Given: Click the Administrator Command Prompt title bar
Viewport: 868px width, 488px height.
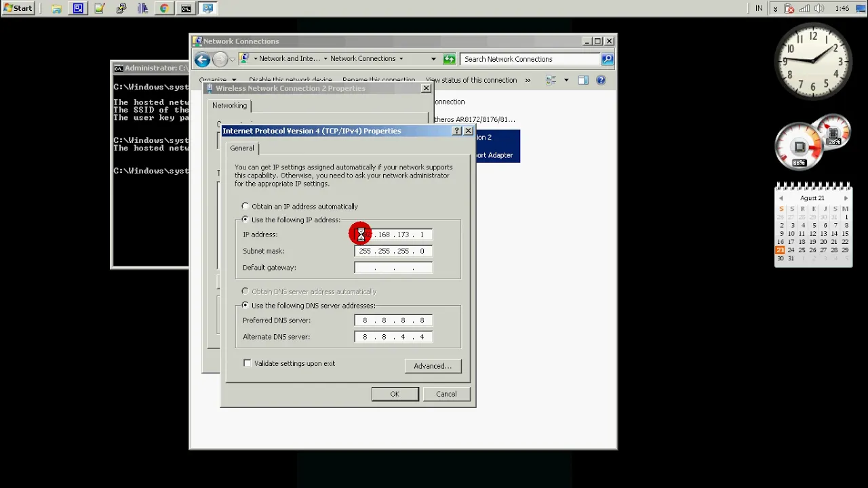Looking at the screenshot, I should point(150,68).
